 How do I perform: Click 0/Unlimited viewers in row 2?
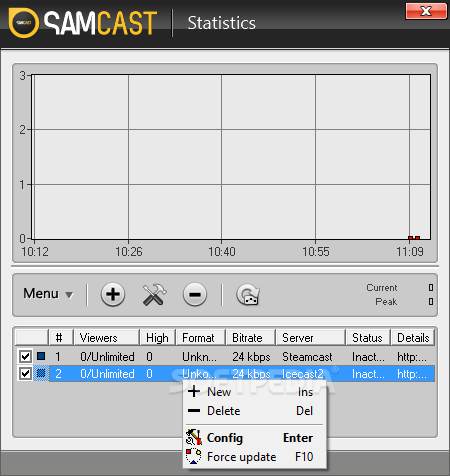click(x=107, y=374)
